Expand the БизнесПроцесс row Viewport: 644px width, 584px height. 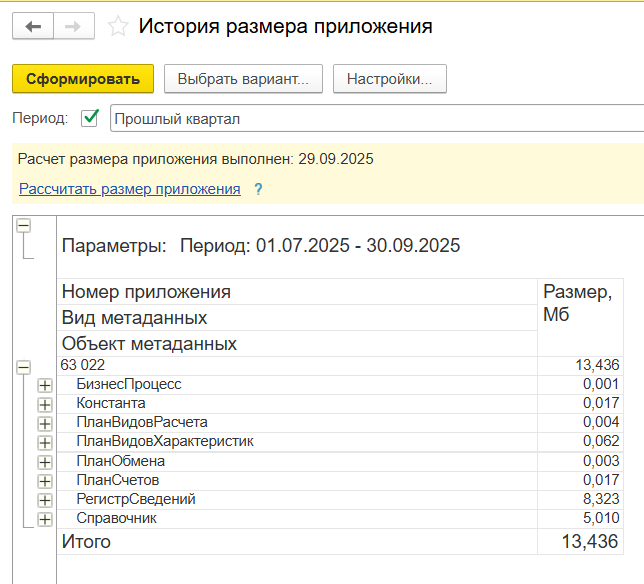pyautogui.click(x=44, y=385)
